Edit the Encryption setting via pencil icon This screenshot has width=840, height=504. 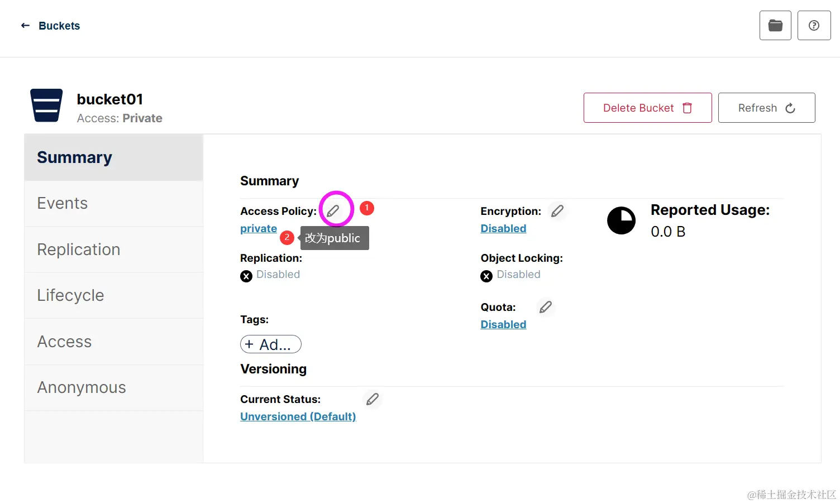click(x=557, y=211)
